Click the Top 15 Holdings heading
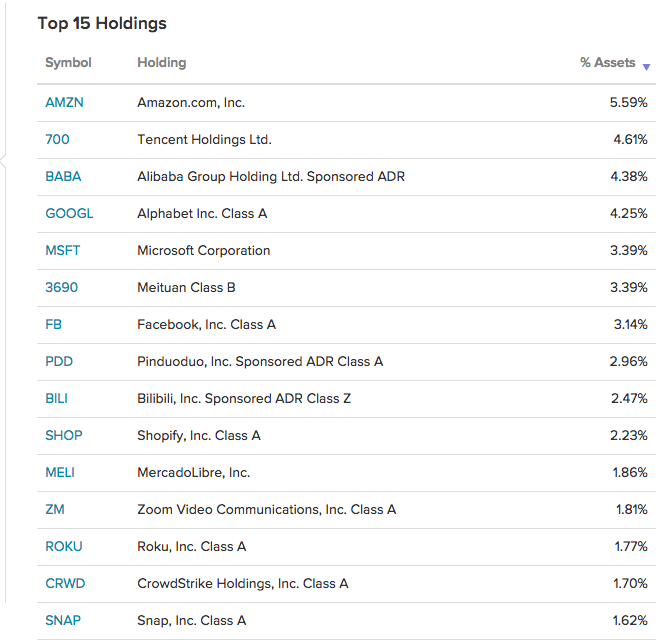The width and height of the screenshot is (669, 643). point(102,23)
